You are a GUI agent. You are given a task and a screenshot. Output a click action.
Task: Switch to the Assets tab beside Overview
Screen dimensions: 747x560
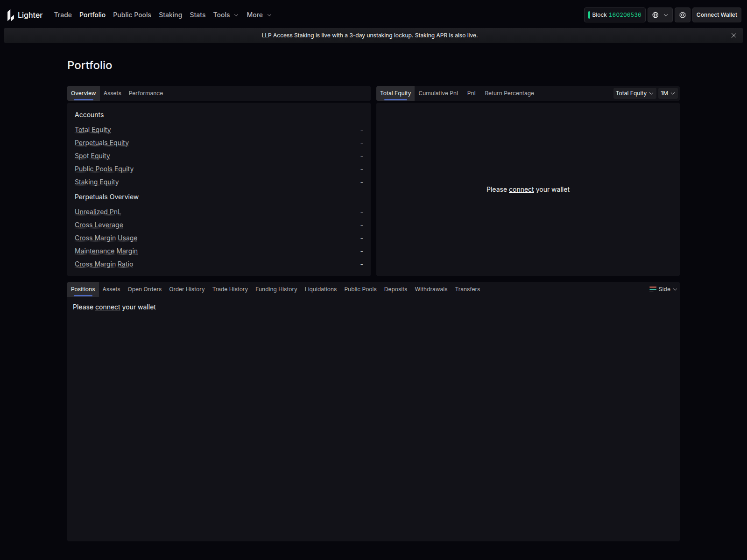click(113, 93)
